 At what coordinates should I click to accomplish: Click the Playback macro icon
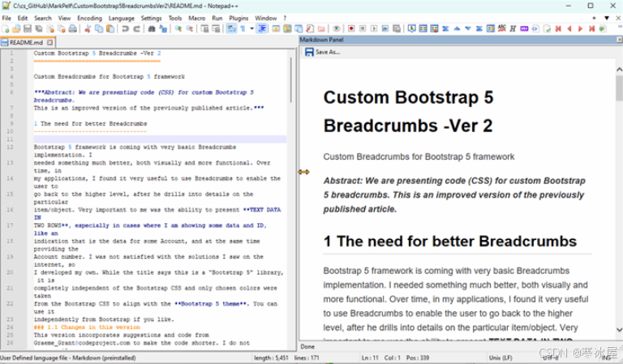tap(374, 28)
